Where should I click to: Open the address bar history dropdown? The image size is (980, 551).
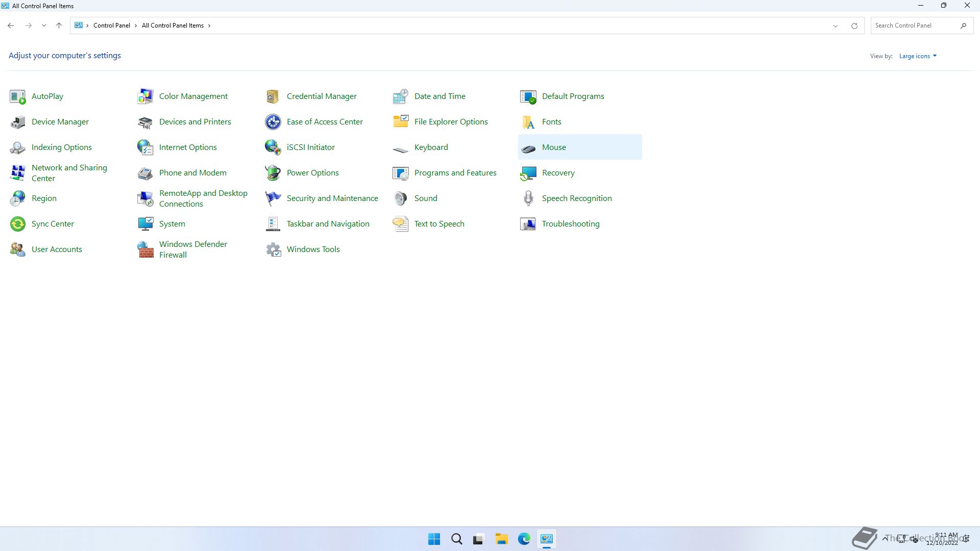pos(836,26)
